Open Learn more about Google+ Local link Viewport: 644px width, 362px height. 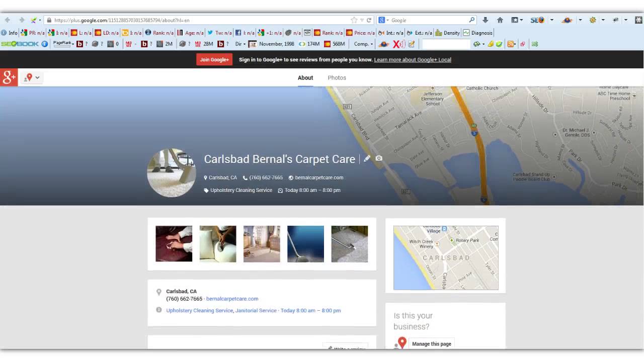point(413,59)
